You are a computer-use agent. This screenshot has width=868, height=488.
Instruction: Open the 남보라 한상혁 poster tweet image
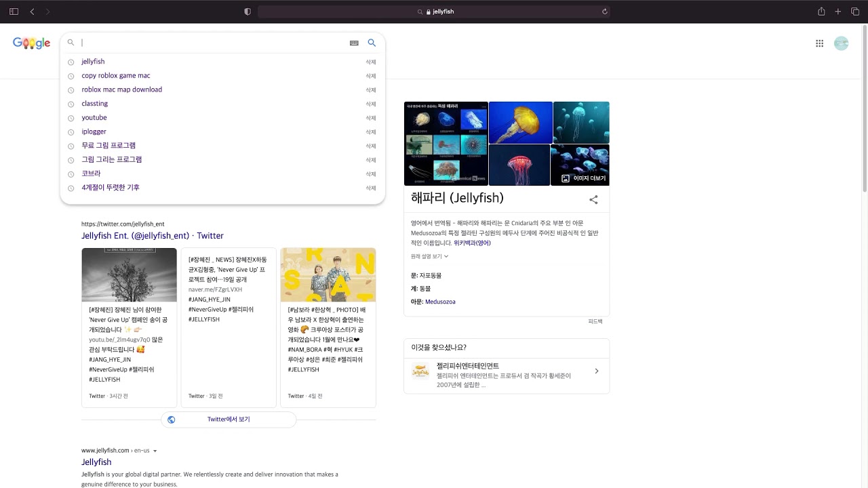pyautogui.click(x=328, y=275)
